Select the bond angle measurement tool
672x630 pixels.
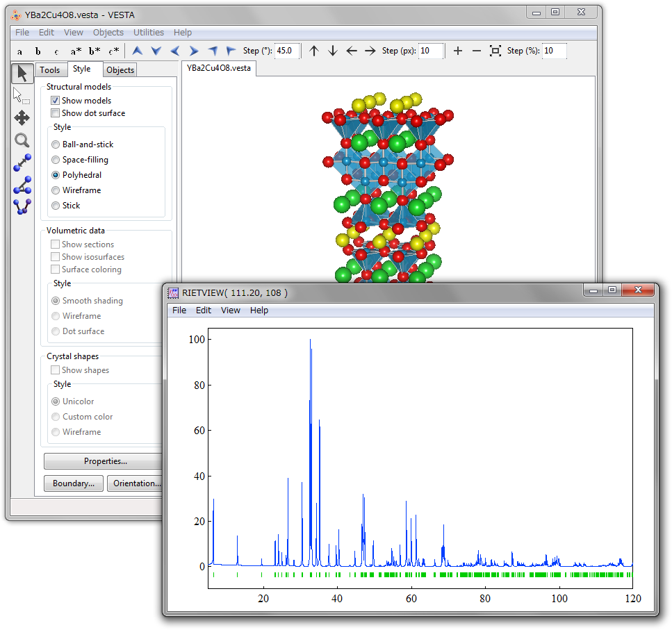pos(22,185)
